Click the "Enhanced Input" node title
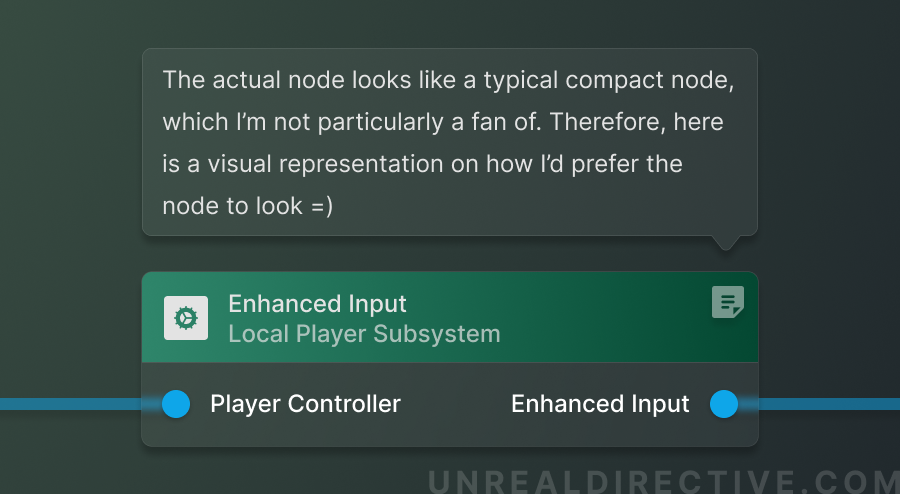Screen dimensions: 900x494 click(x=317, y=304)
